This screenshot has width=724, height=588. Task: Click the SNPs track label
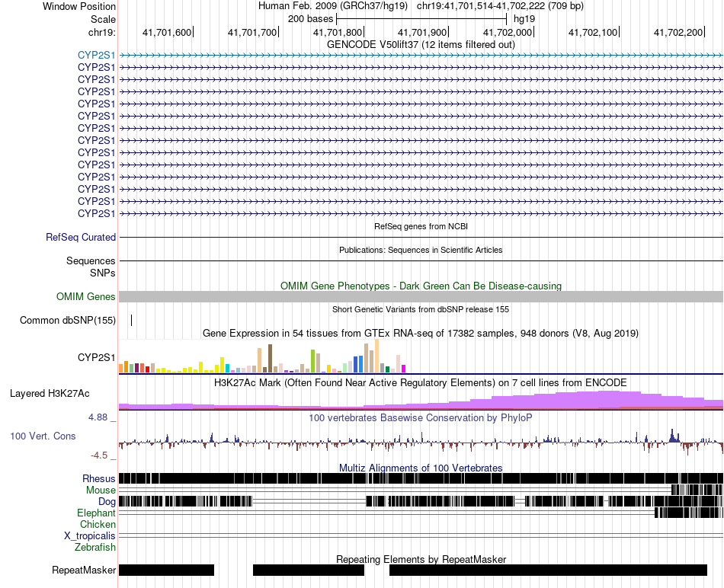103,273
